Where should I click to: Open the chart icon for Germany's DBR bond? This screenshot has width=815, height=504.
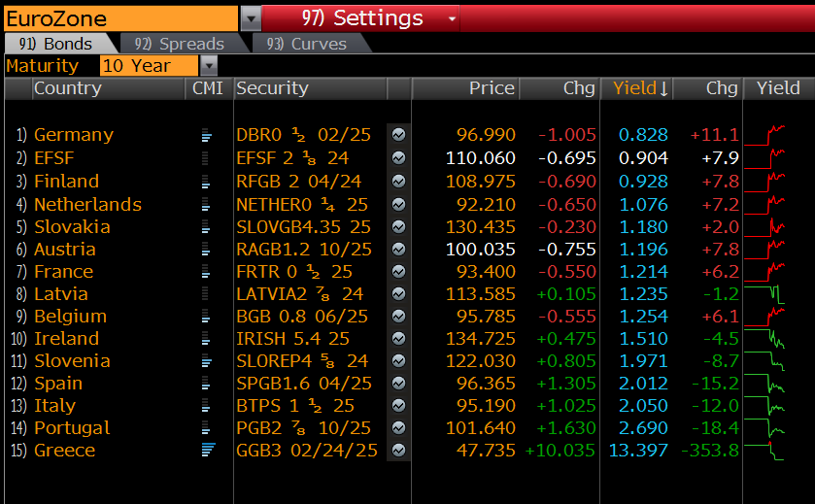pos(398,135)
